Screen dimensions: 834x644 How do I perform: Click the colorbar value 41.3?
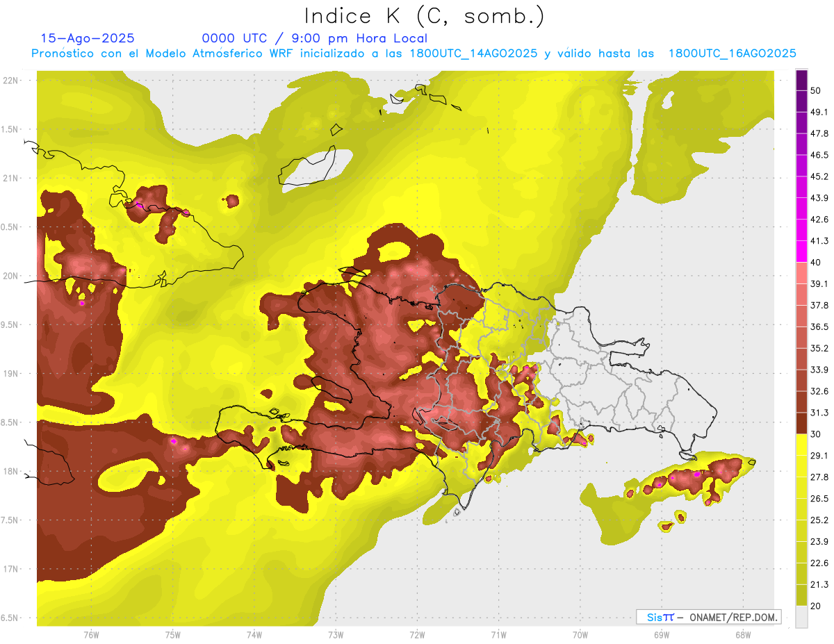(819, 241)
